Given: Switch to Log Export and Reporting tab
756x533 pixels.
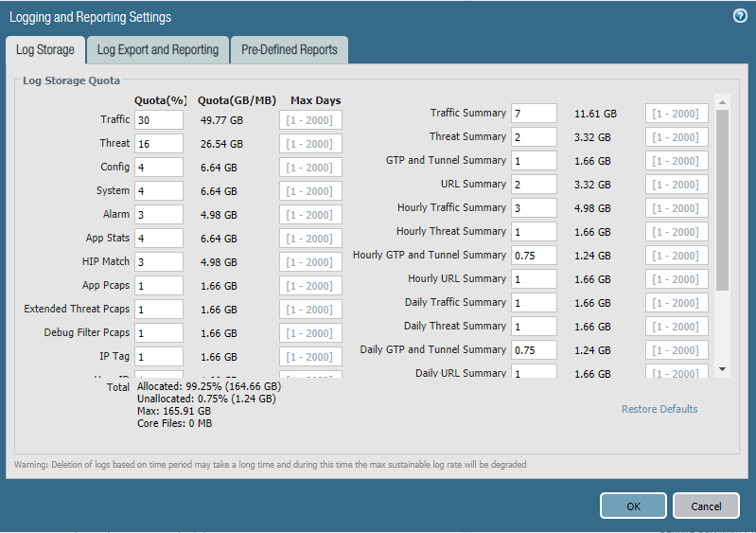Looking at the screenshot, I should pyautogui.click(x=158, y=50).
